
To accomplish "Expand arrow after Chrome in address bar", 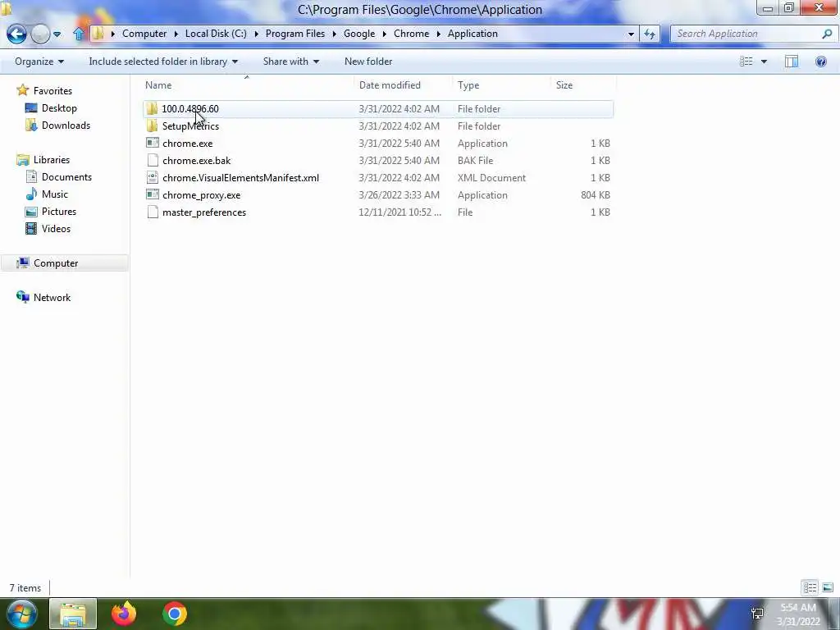I will (x=438, y=34).
